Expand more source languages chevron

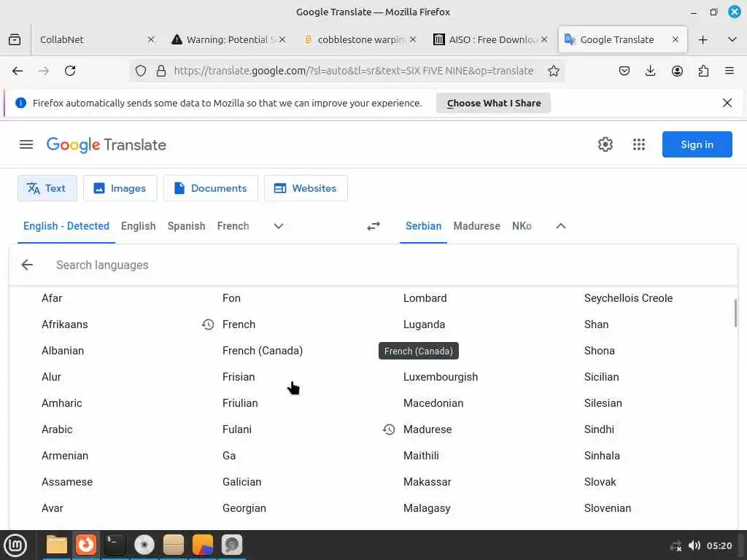pos(279,226)
